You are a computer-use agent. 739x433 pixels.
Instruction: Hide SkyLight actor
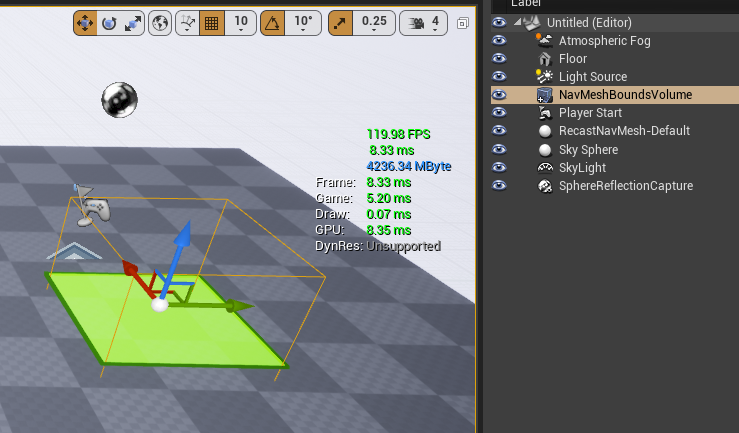tap(499, 167)
